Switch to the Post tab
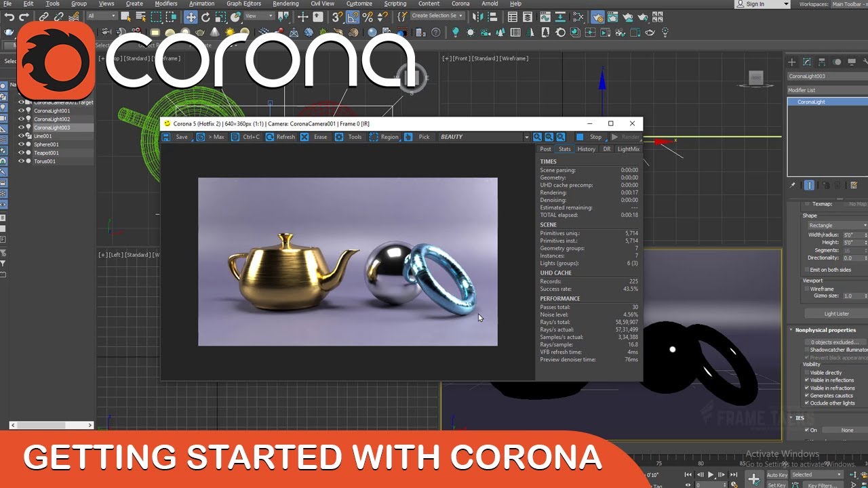 point(545,149)
